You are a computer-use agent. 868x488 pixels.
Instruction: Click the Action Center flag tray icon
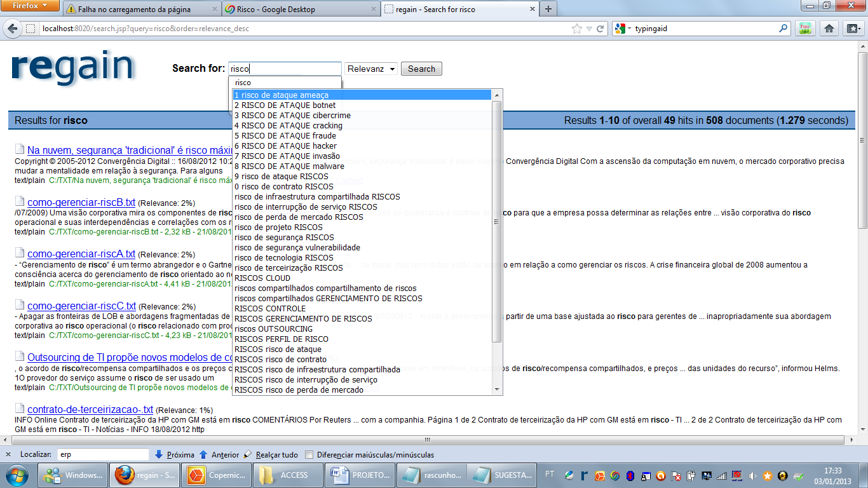tap(676, 475)
